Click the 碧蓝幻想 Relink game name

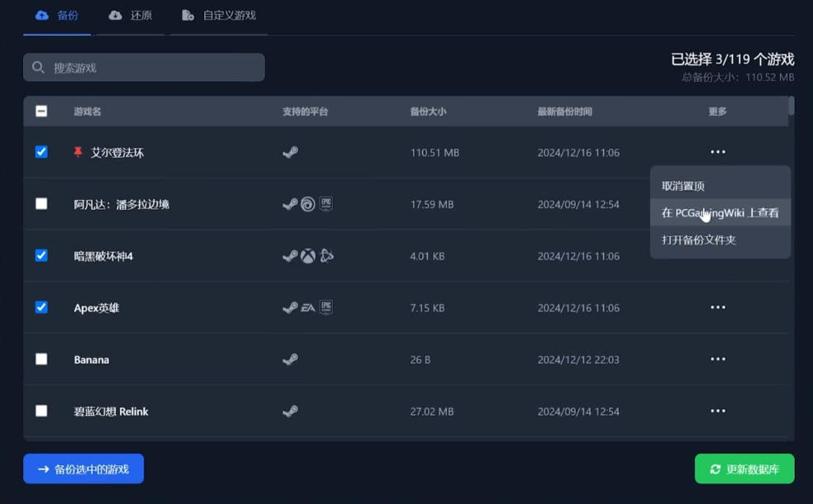click(x=111, y=411)
